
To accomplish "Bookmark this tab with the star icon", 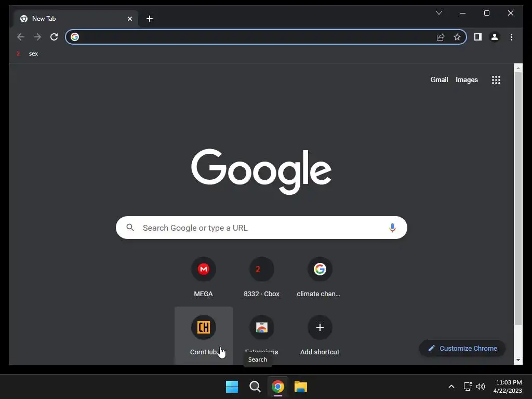I will [x=457, y=37].
